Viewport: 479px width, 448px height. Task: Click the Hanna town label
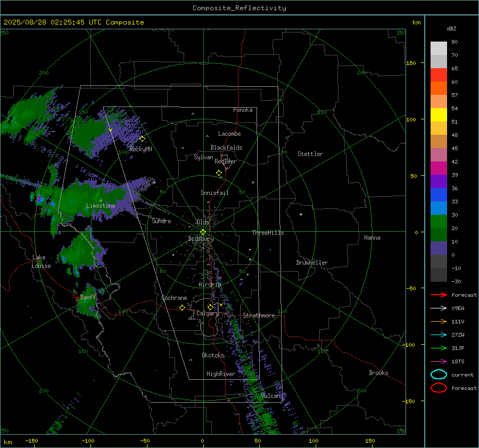pyautogui.click(x=372, y=238)
